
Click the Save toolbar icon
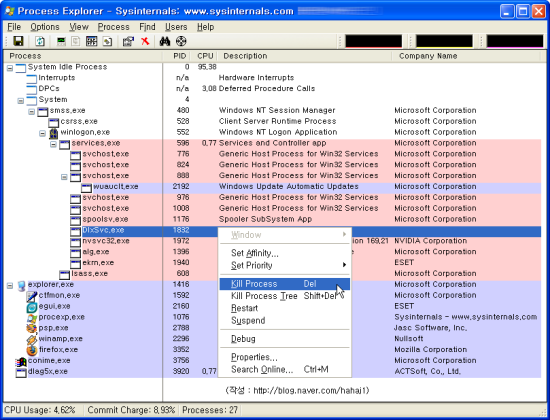click(18, 41)
